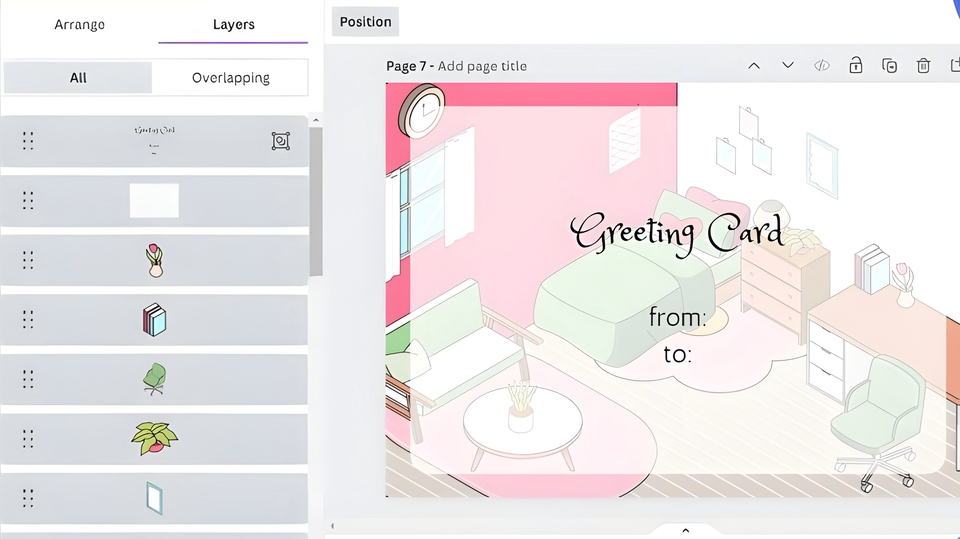Click the "to:" text on canvas
The width and height of the screenshot is (960, 539).
(x=678, y=354)
